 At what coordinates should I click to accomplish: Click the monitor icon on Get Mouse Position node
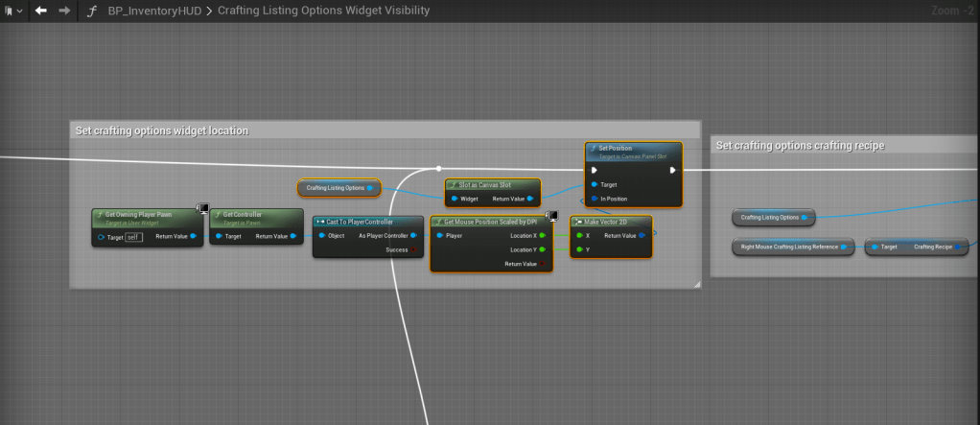[552, 216]
